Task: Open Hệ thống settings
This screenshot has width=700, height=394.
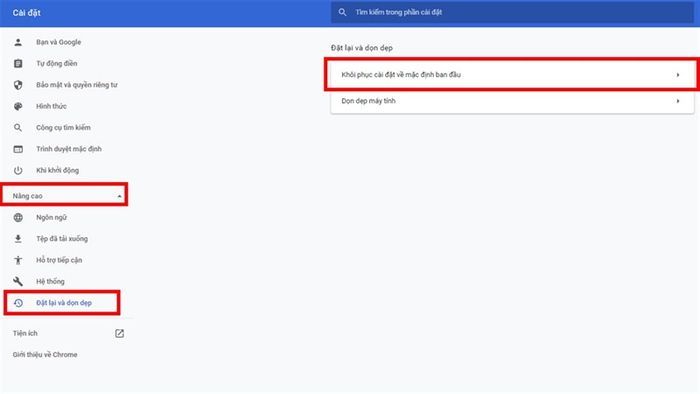Action: point(50,282)
